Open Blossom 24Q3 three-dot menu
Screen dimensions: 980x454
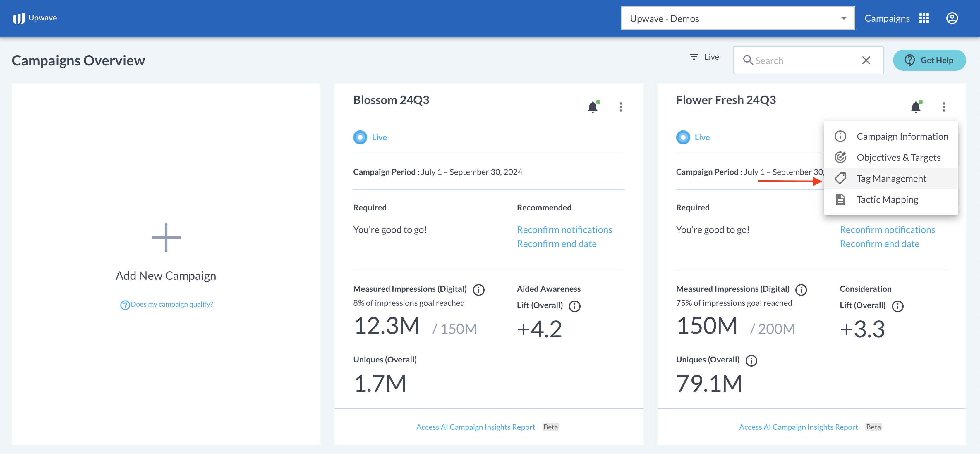620,107
